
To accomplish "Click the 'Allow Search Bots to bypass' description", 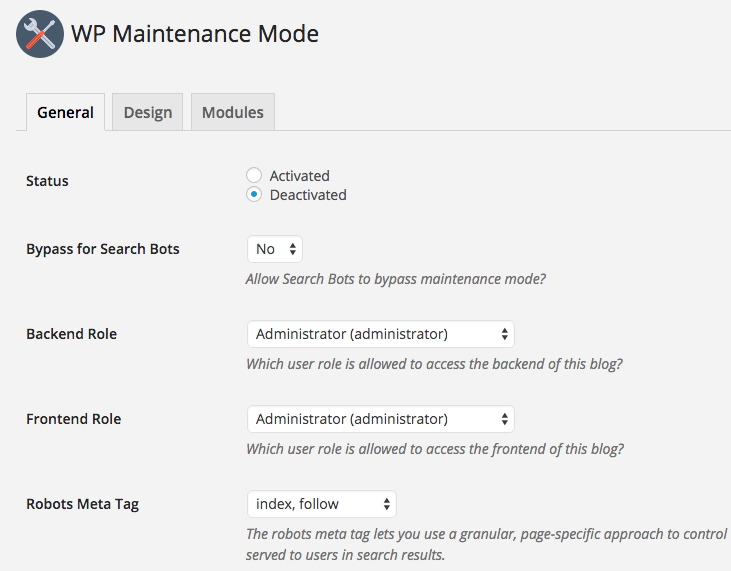I will click(x=395, y=279).
